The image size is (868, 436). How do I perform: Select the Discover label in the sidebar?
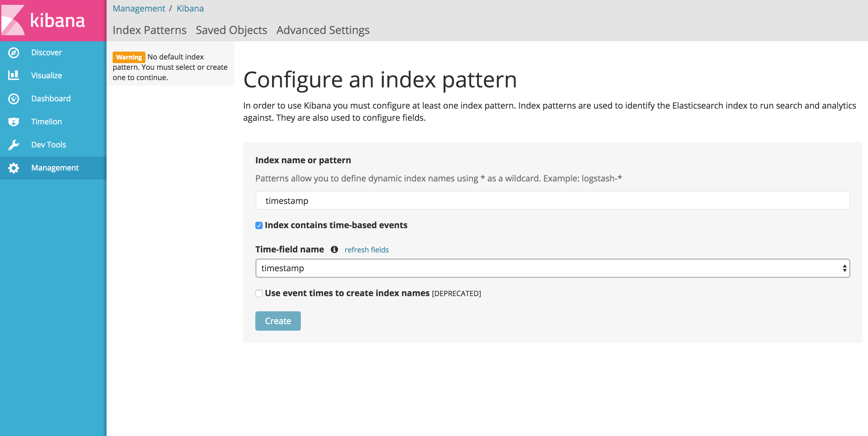click(x=46, y=52)
